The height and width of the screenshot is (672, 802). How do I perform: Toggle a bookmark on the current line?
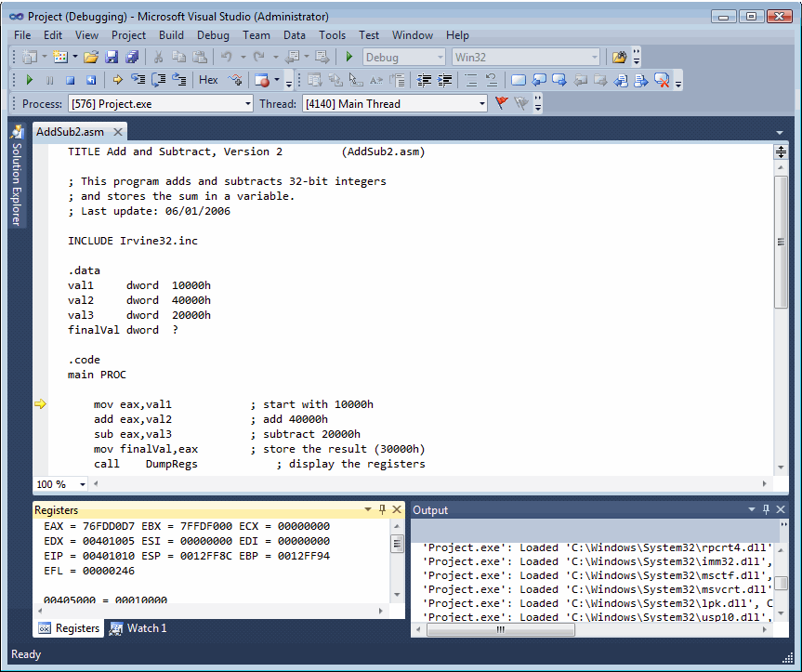pyautogui.click(x=519, y=80)
